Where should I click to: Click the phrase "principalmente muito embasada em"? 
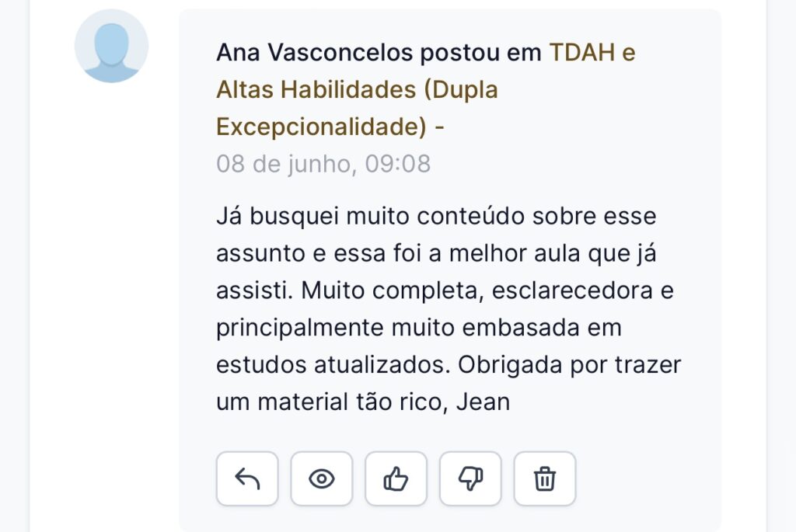pos(419,328)
